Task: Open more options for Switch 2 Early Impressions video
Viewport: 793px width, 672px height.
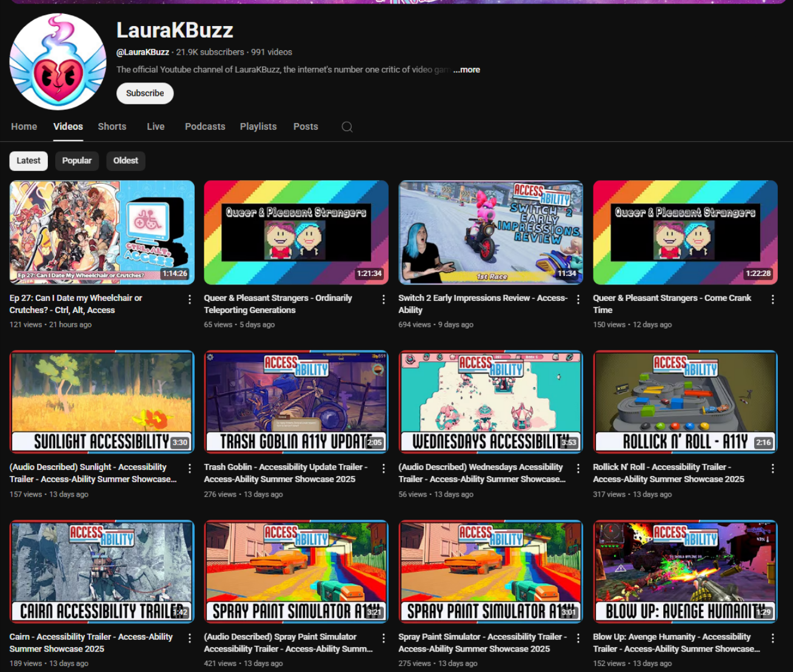Action: coord(578,300)
